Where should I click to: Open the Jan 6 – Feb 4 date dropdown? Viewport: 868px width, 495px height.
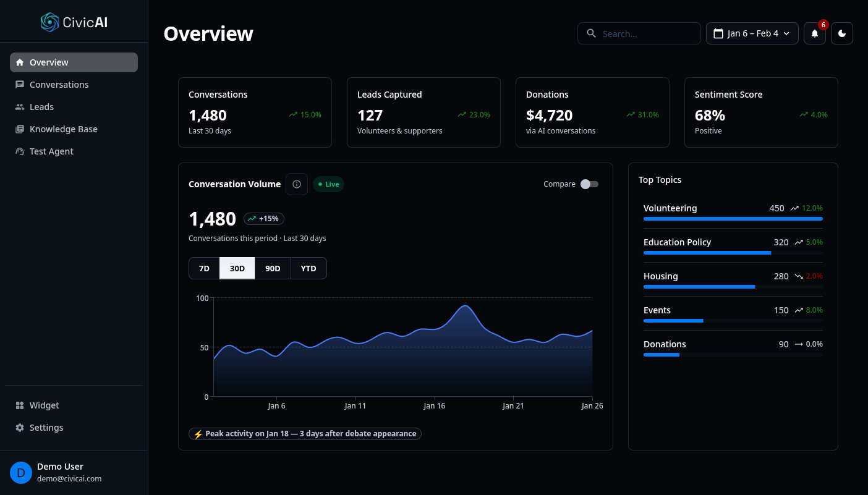click(x=752, y=33)
